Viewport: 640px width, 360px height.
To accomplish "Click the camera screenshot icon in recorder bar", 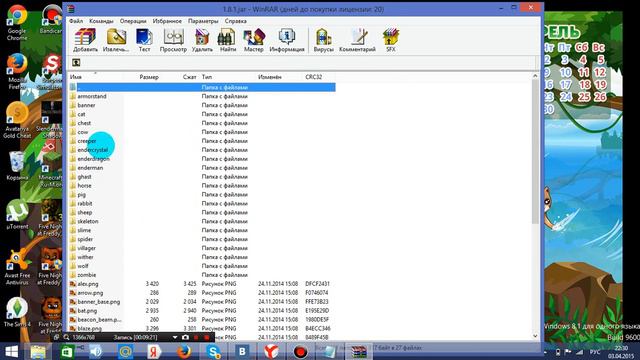I will click(x=185, y=338).
